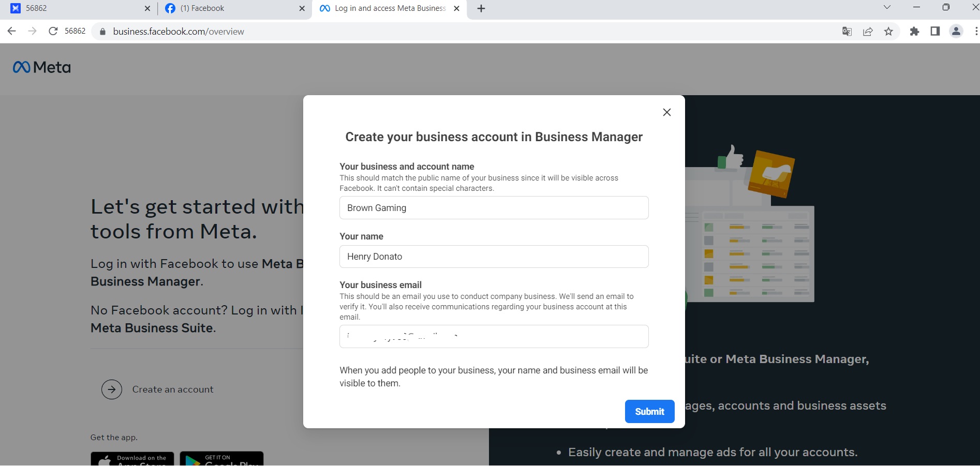
Task: Open browser extensions puzzle icon
Action: [914, 32]
